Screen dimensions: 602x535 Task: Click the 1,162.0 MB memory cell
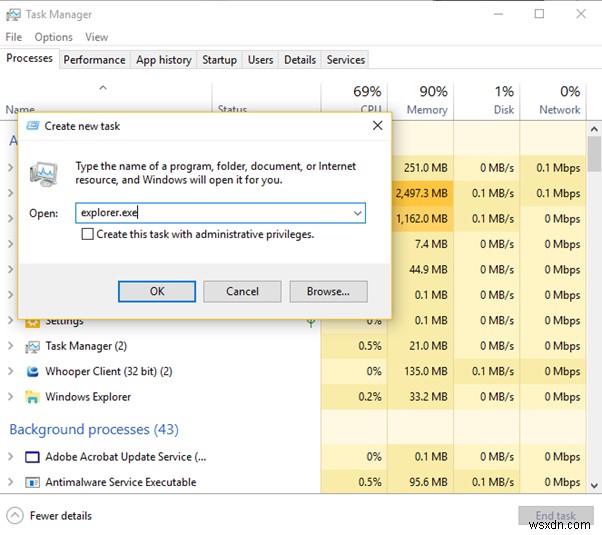tap(422, 219)
